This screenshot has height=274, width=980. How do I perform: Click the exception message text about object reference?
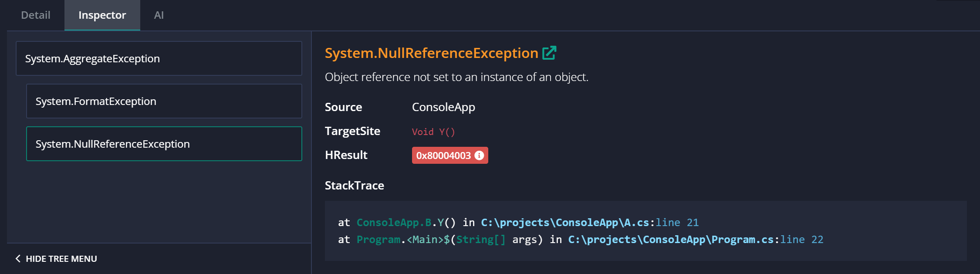coord(456,77)
